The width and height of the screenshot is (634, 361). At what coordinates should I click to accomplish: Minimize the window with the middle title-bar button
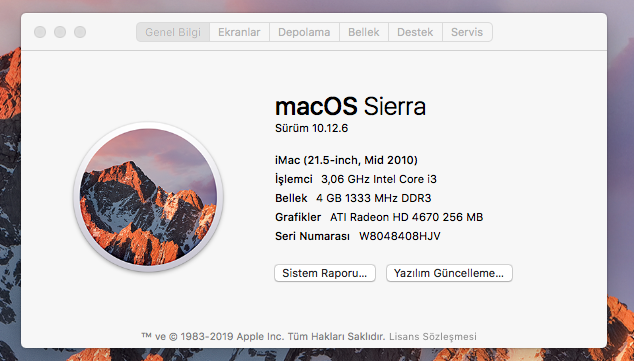coord(60,32)
